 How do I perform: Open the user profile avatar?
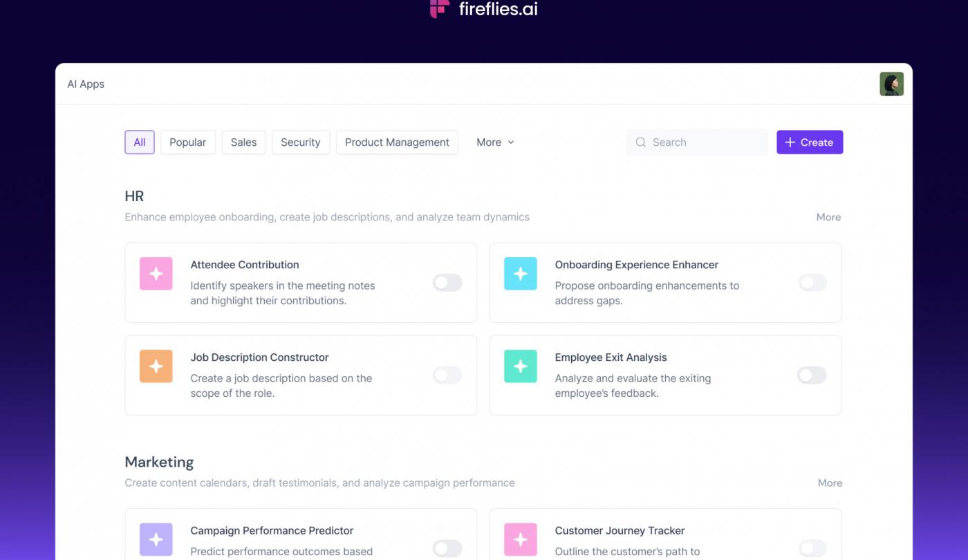point(891,84)
